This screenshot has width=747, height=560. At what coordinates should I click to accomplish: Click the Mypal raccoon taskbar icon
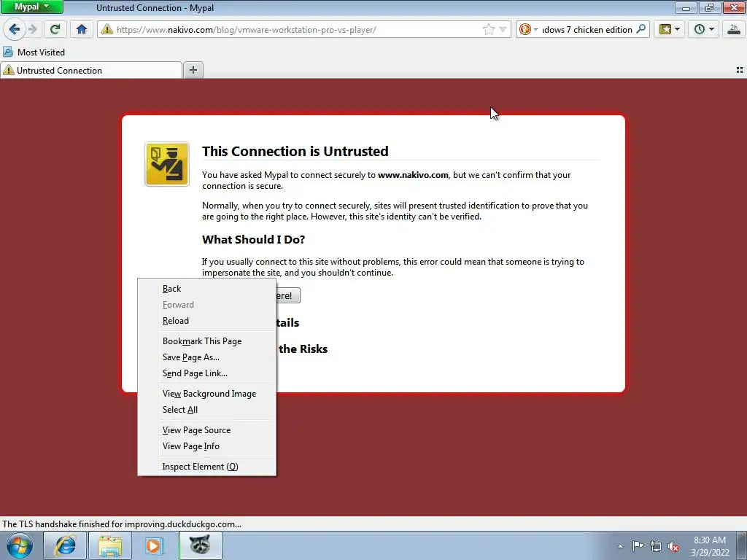click(200, 545)
